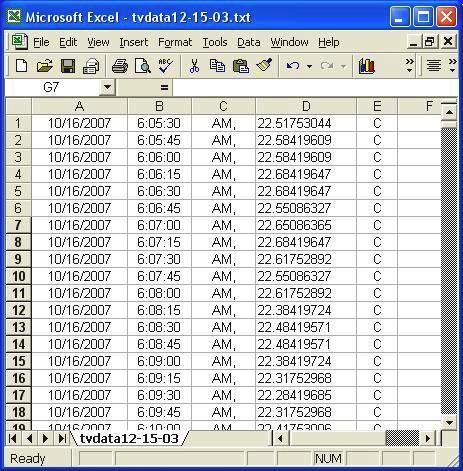Image resolution: width=463 pixels, height=471 pixels.
Task: Click the E-mail recipient toolbar icon
Action: (91, 66)
